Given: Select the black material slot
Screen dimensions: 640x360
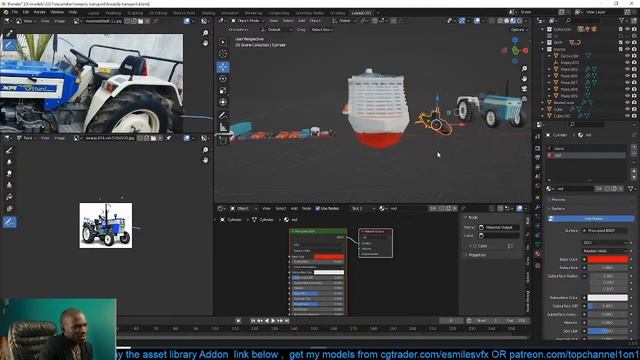Looking at the screenshot, I should coord(586,149).
